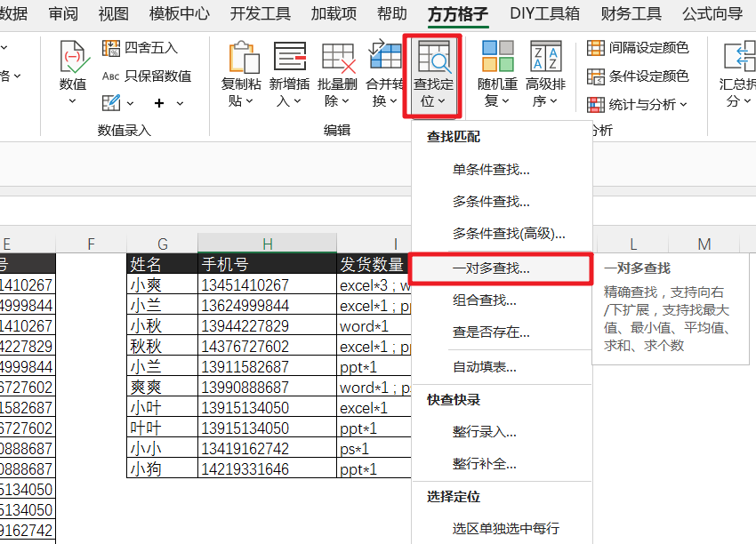The width and height of the screenshot is (756, 544).
Task: Open the DIY工具箱 tab
Action: click(544, 13)
